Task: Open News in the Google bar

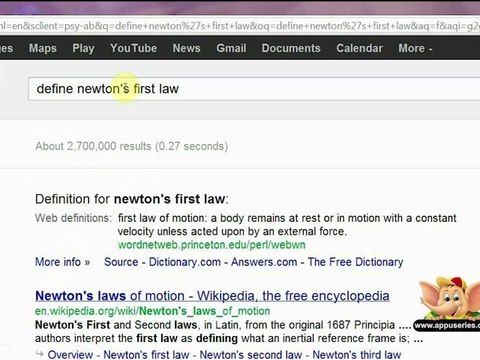Action: [186, 48]
